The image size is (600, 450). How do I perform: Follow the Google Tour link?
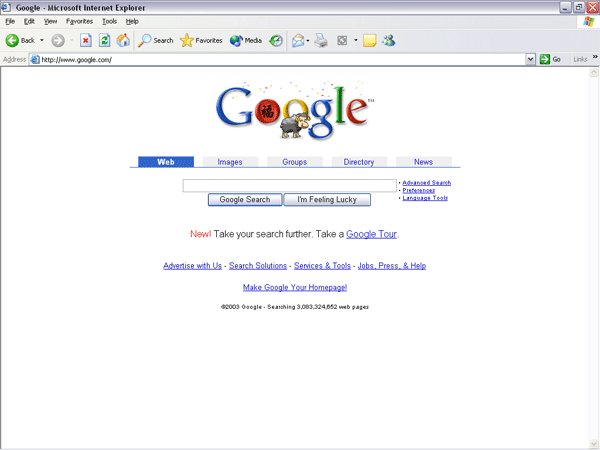(371, 234)
